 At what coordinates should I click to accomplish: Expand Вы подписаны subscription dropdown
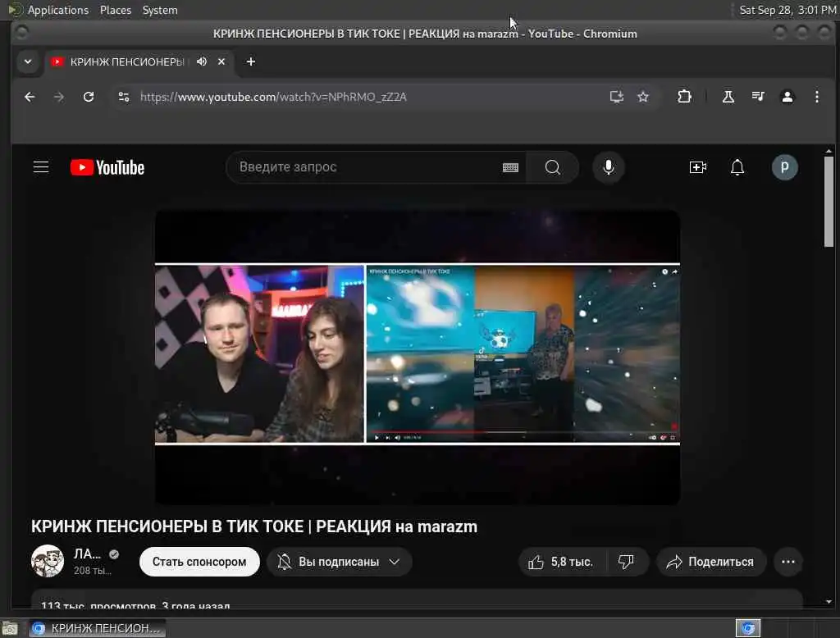[x=339, y=562]
